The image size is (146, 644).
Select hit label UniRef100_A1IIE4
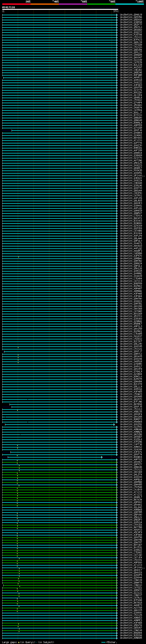131,95
